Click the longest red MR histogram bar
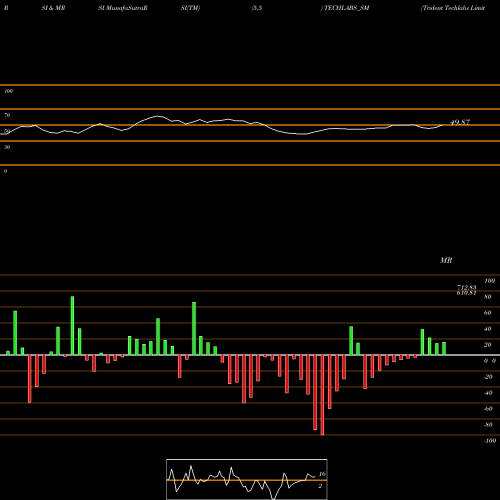The image size is (500, 500). tap(322, 395)
